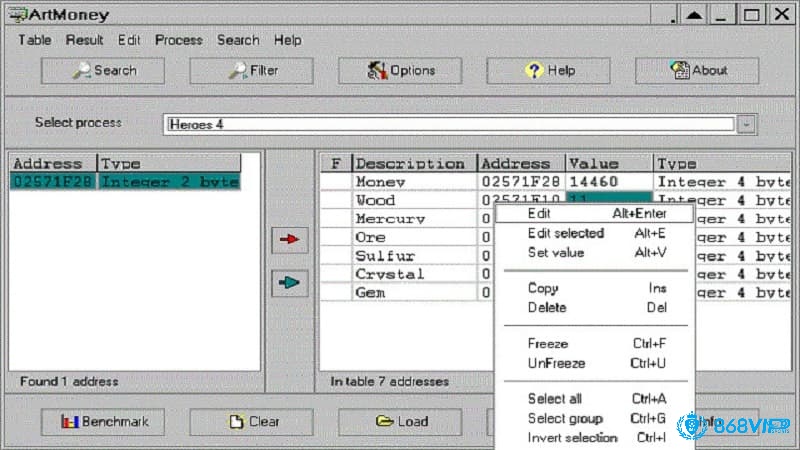Click the tray-minimize dot button in title bar

(665, 14)
